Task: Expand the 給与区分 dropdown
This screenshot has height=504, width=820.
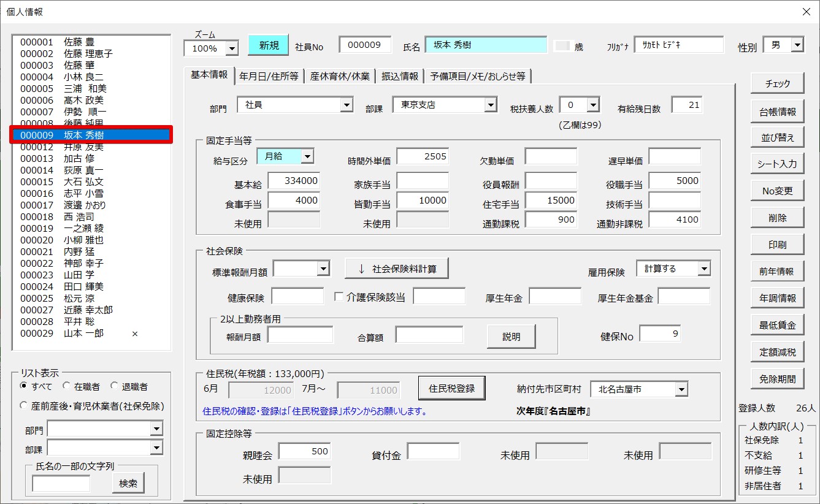Action: click(307, 157)
